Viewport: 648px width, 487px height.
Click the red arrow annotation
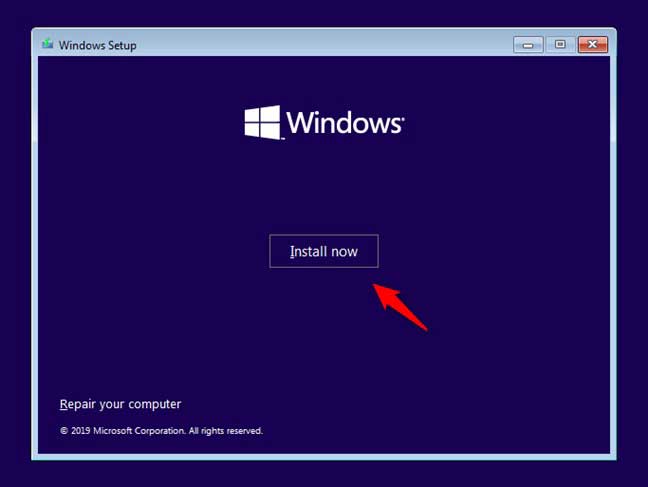pyautogui.click(x=400, y=307)
